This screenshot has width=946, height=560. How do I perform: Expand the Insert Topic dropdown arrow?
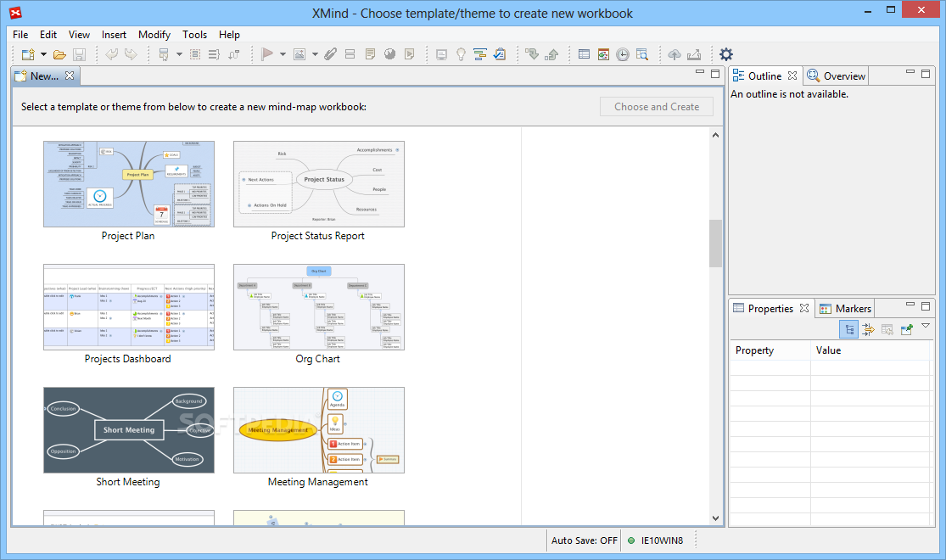coord(179,54)
